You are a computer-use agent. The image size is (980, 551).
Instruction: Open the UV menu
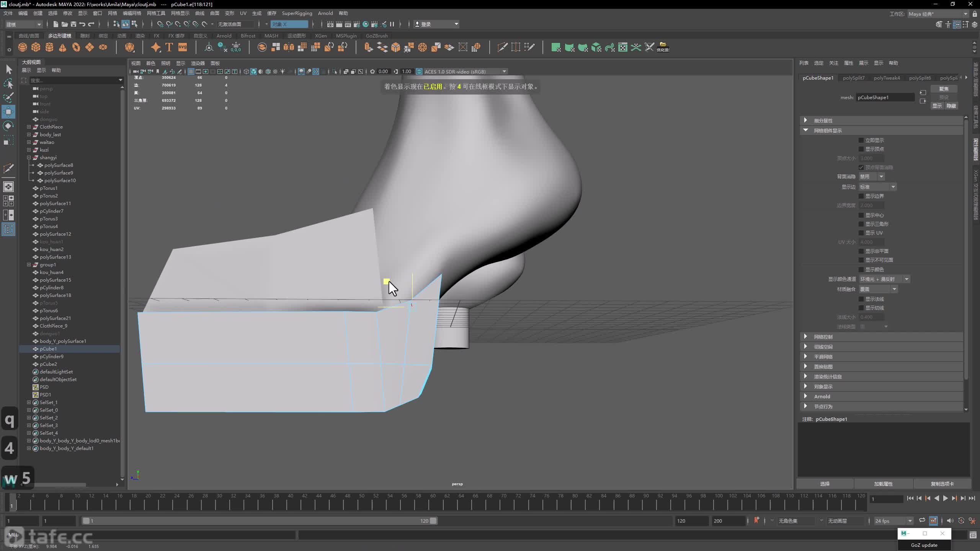(x=243, y=13)
